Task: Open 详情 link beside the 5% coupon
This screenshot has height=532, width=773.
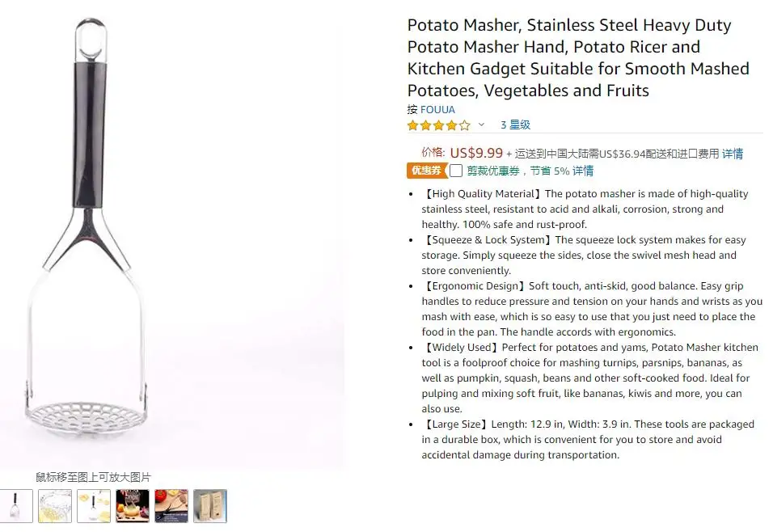Action: [582, 171]
